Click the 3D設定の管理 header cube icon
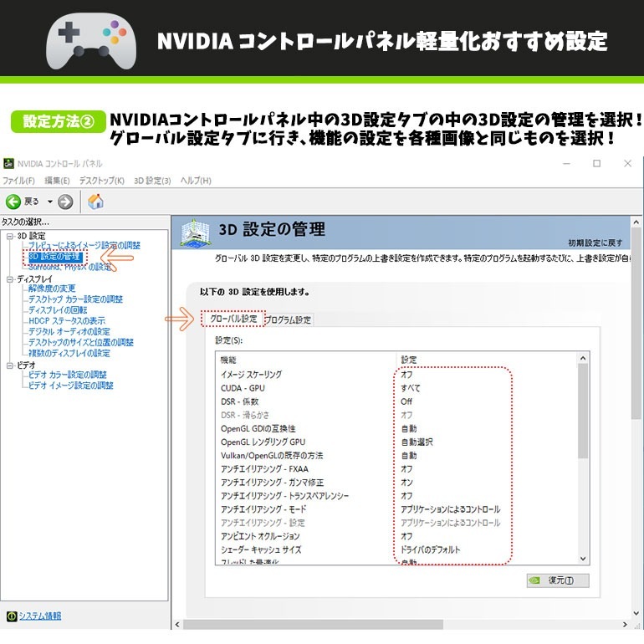The width and height of the screenshot is (644, 644). [195, 233]
